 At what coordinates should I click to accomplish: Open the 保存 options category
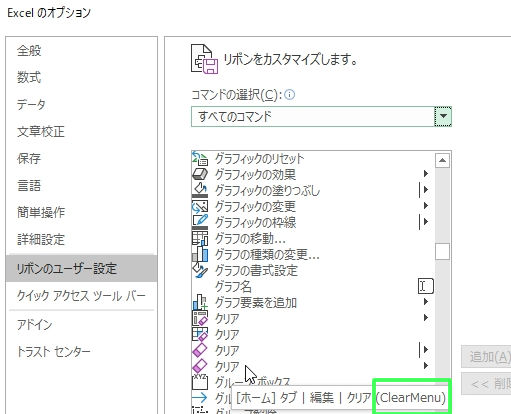pyautogui.click(x=81, y=158)
